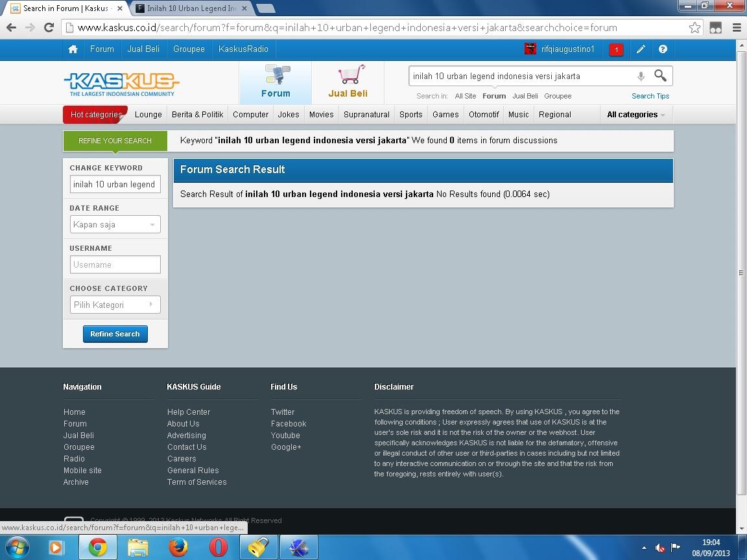
Task: Go to the Kaskus home icon
Action: click(73, 49)
